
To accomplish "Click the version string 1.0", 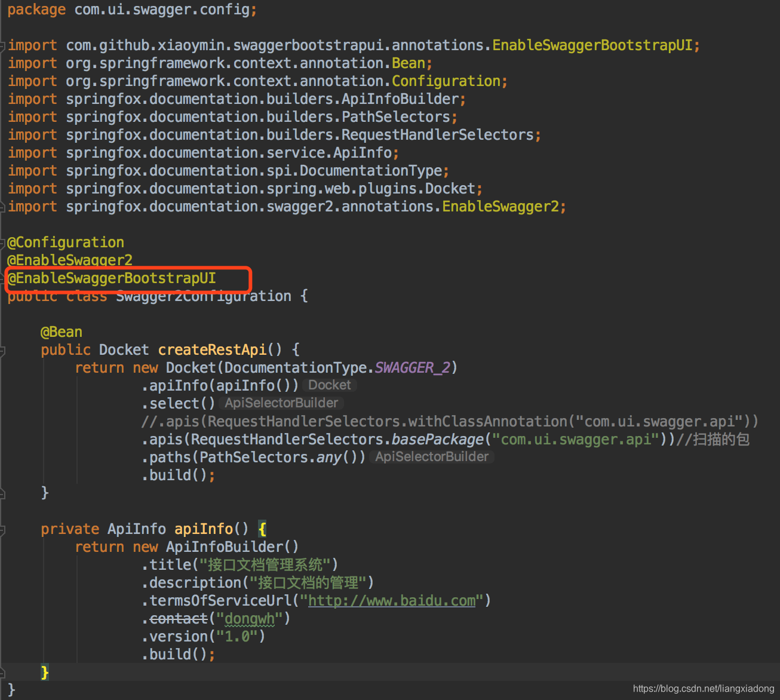I will (x=238, y=636).
